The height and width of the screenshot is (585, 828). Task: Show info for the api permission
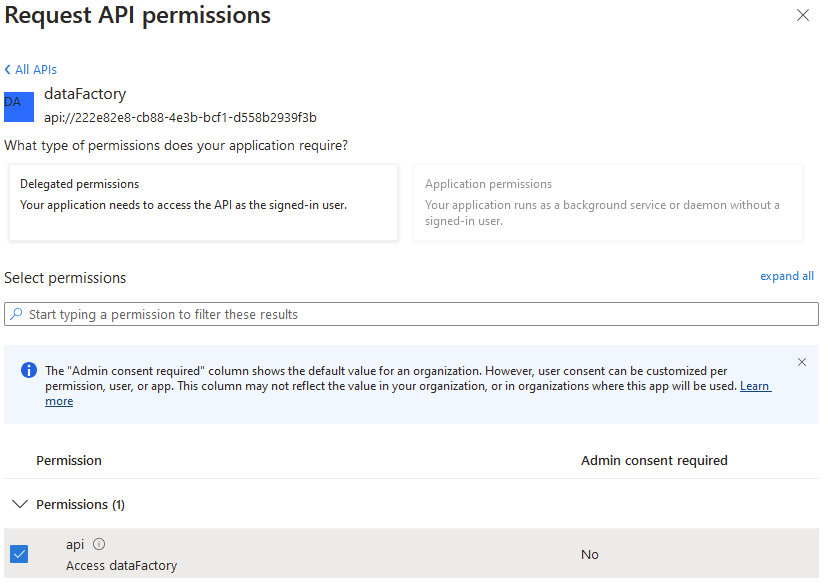click(99, 544)
